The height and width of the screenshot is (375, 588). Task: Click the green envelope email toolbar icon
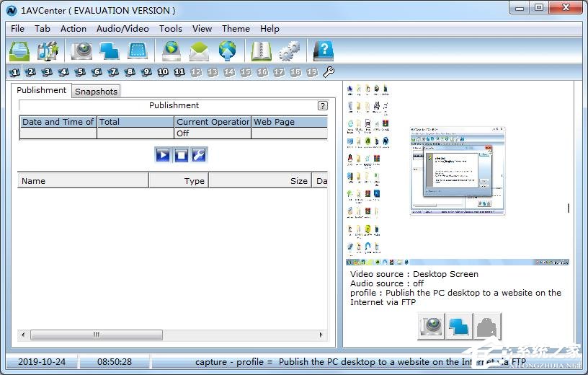[x=200, y=51]
